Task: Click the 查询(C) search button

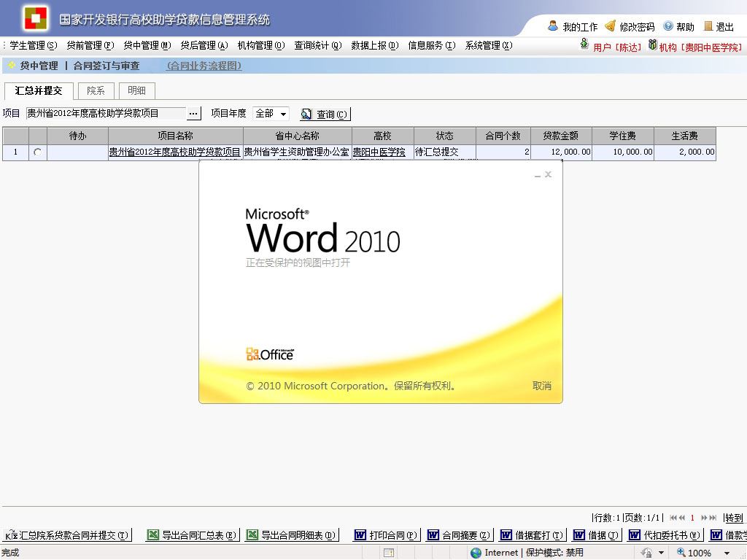Action: point(325,114)
